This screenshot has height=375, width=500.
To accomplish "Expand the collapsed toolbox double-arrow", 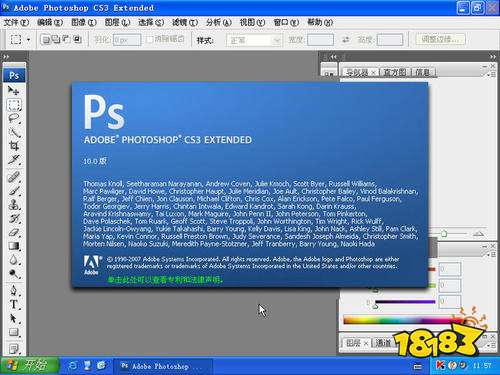I will click(x=6, y=57).
